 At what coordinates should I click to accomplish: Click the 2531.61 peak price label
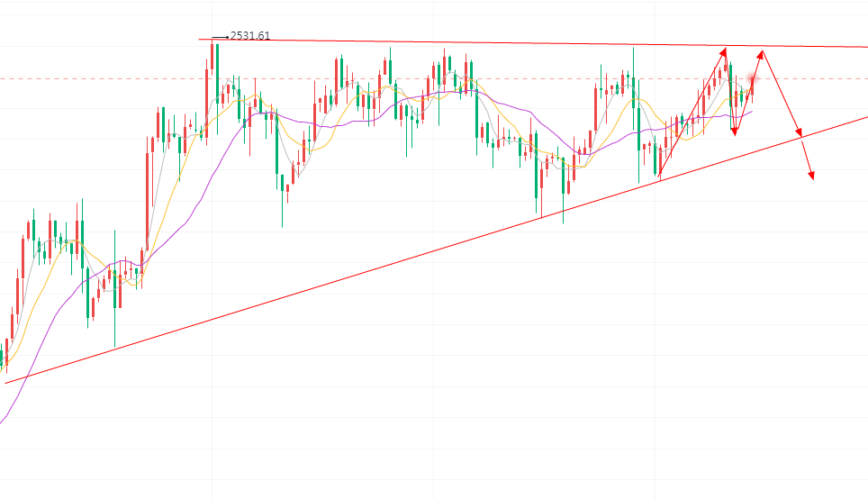pyautogui.click(x=249, y=36)
